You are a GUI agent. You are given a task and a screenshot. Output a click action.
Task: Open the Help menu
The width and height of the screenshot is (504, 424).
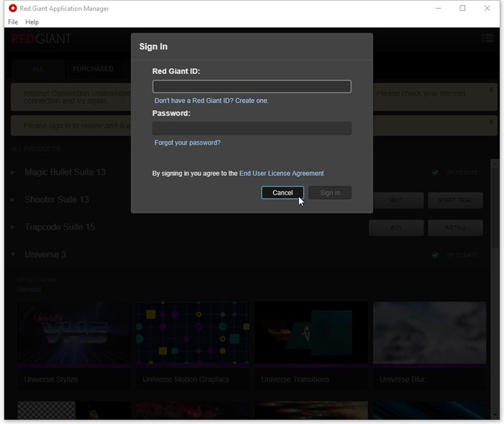tap(32, 22)
